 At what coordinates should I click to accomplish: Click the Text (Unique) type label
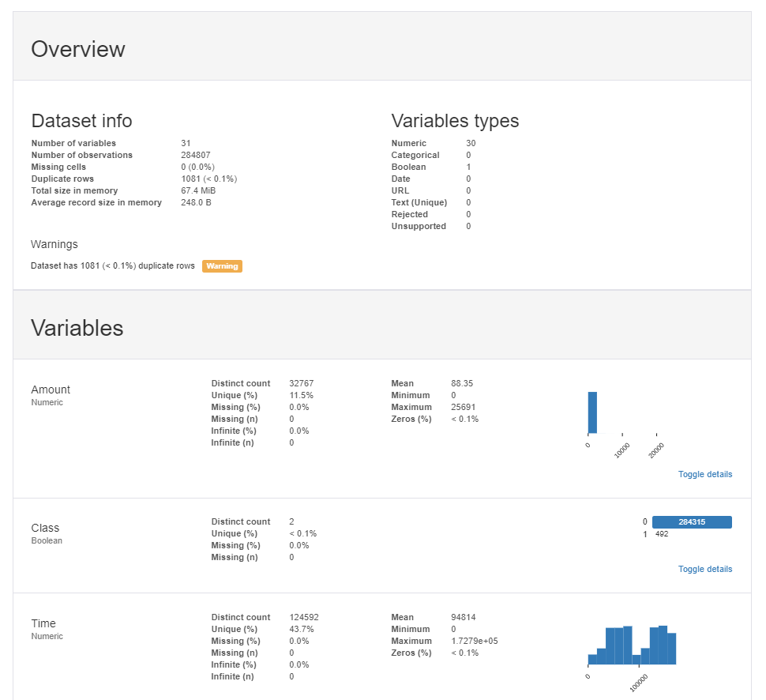point(419,202)
